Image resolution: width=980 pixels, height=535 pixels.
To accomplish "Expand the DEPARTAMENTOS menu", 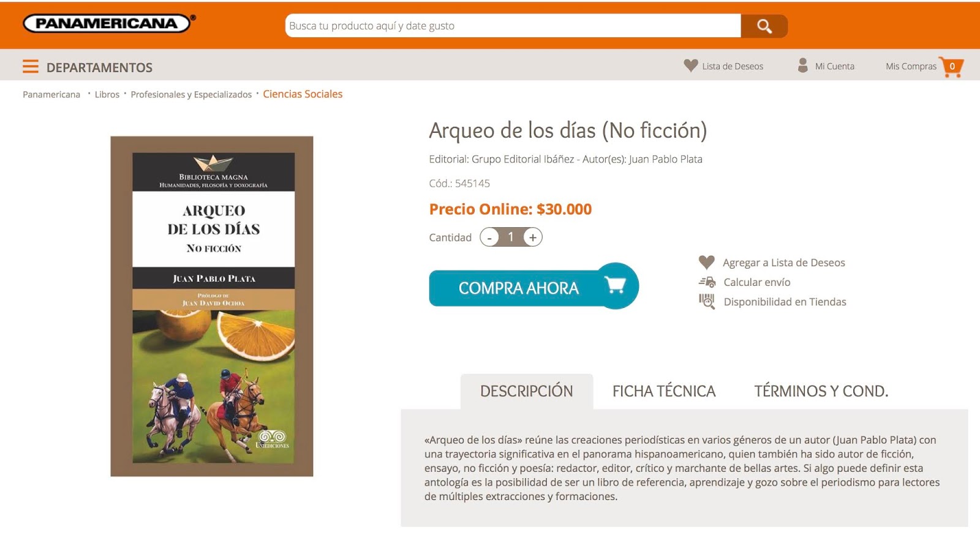I will pyautogui.click(x=99, y=67).
